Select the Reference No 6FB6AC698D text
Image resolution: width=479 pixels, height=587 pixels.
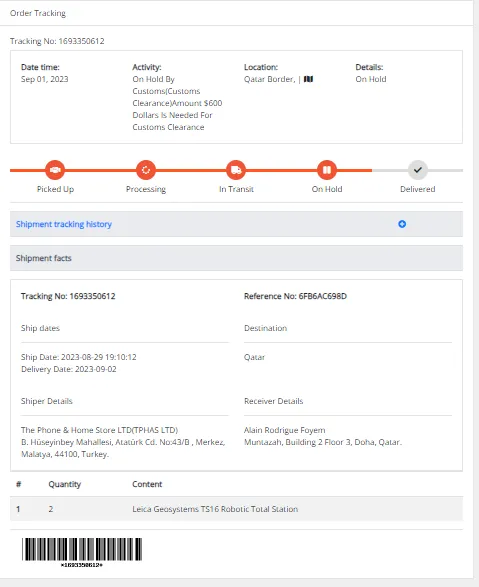click(295, 296)
